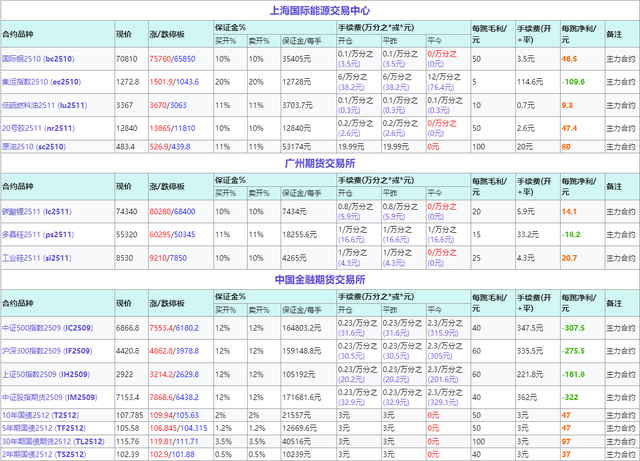This screenshot has height=461, width=640.
Task: Select the margin value 164803.2元
Action: [302, 328]
